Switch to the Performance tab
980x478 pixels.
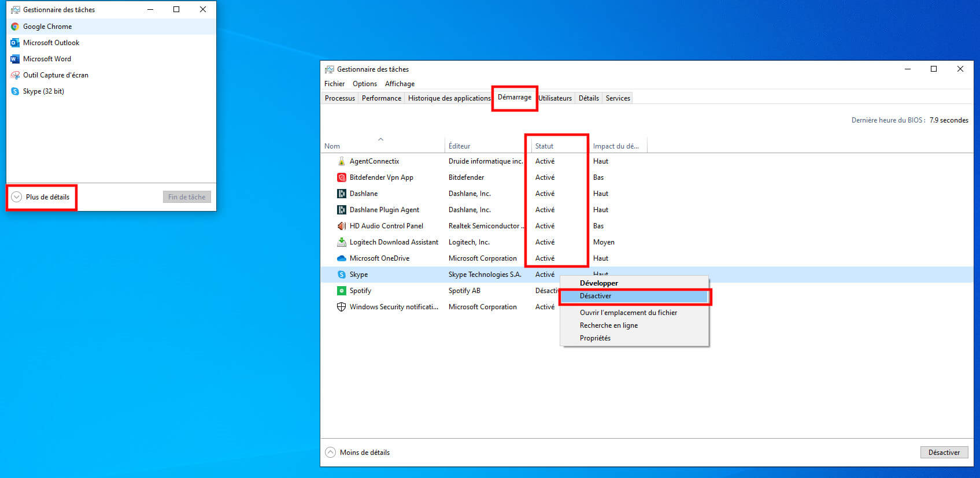coord(382,98)
